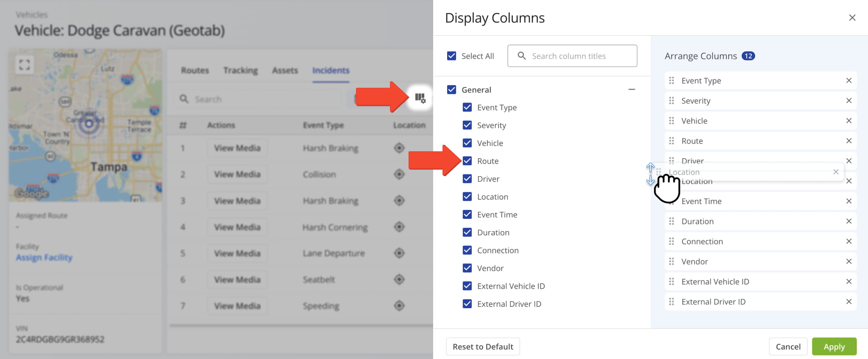Image resolution: width=868 pixels, height=359 pixels.
Task: Uncheck the Event Type column checkbox
Action: pyautogui.click(x=467, y=108)
